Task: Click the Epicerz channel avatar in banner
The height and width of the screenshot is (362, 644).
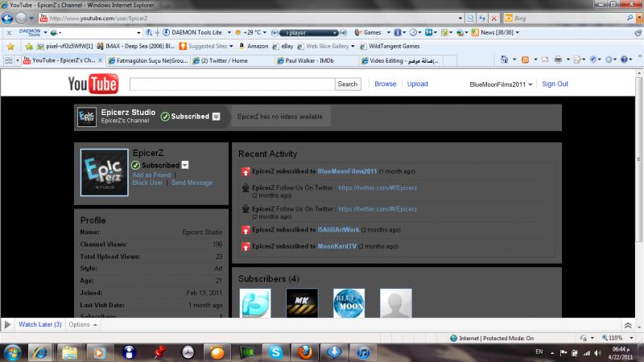Action: point(87,117)
